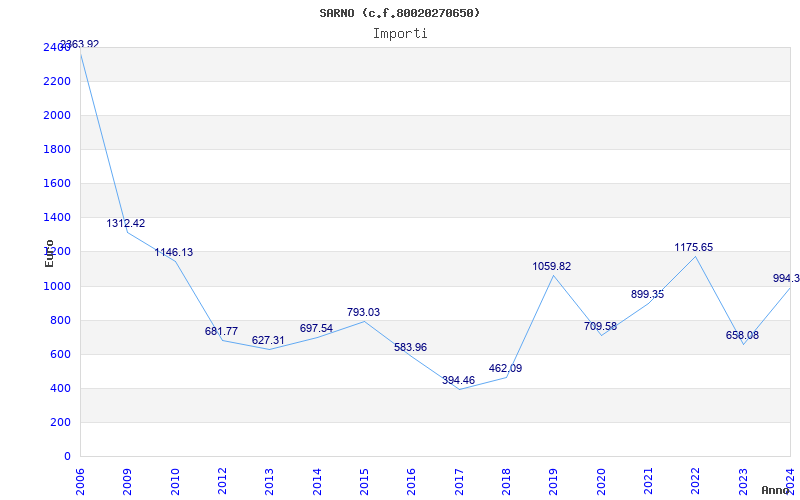Click the 627.31 data value
The width and height of the screenshot is (800, 500).
click(x=268, y=340)
